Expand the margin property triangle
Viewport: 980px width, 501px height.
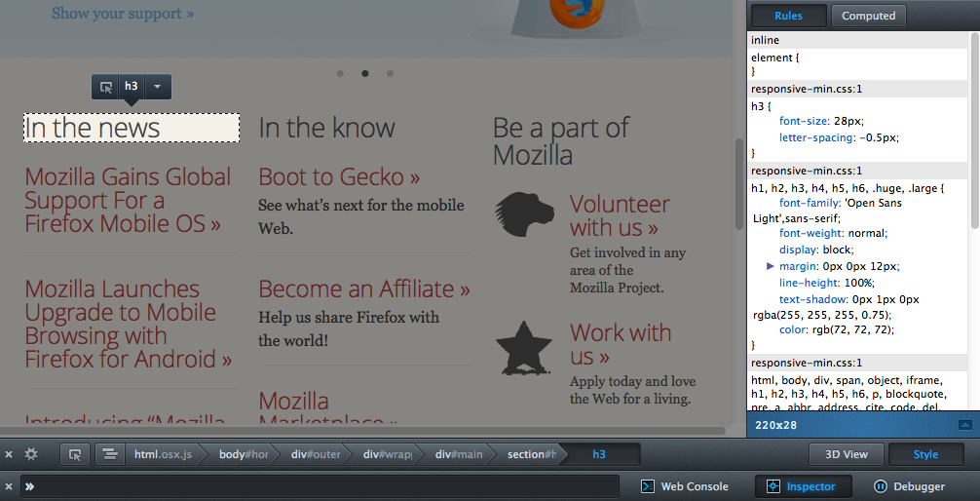[770, 266]
